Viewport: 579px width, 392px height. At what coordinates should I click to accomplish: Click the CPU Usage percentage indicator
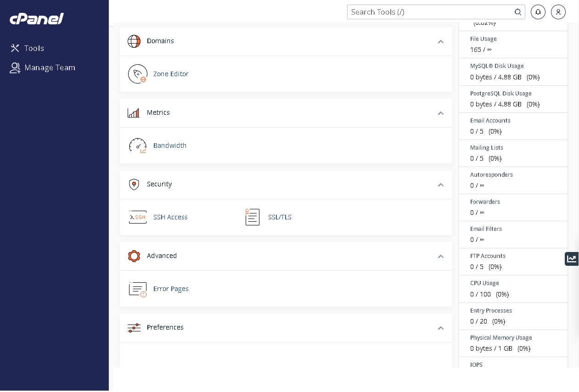tap(502, 294)
